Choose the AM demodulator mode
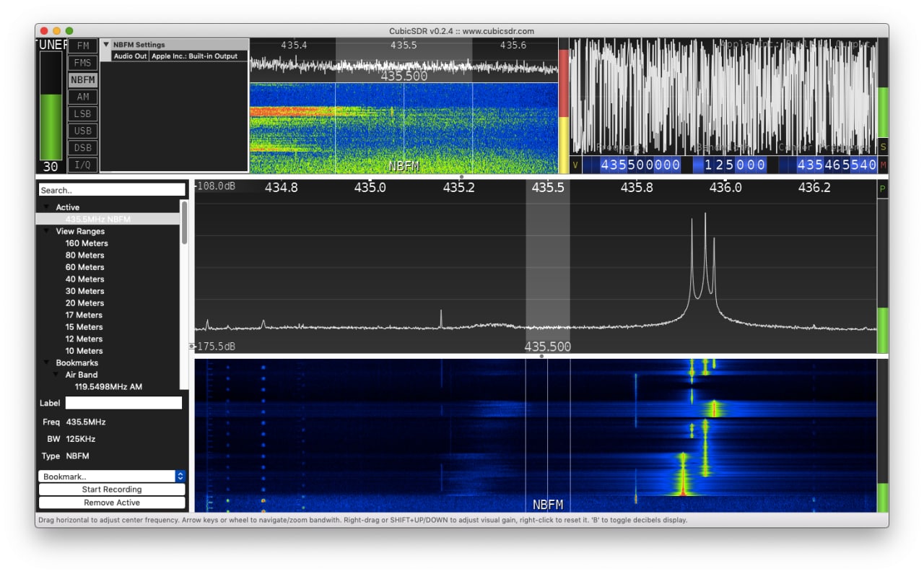924x574 pixels. pyautogui.click(x=82, y=97)
